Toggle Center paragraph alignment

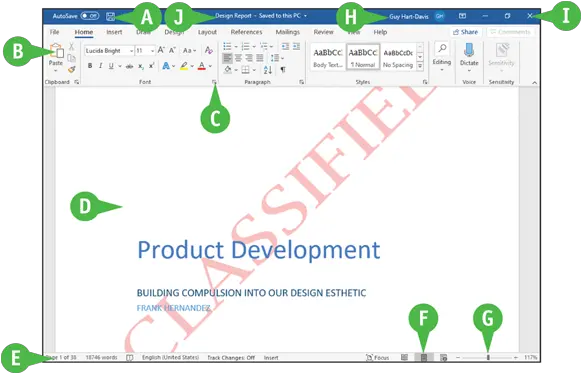(238, 58)
